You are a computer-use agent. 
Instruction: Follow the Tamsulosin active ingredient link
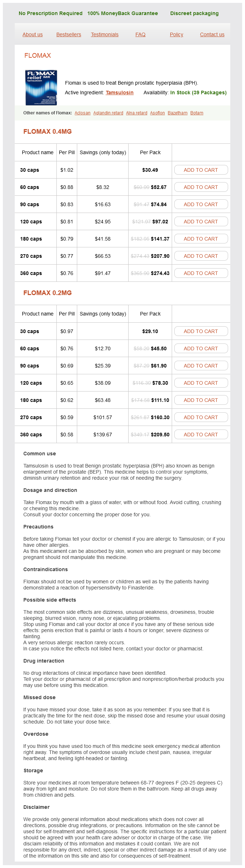[120, 93]
